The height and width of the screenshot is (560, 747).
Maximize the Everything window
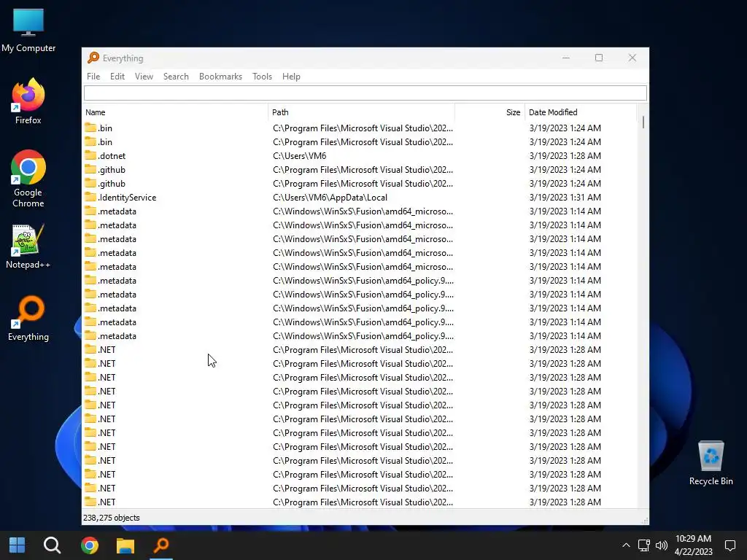[599, 58]
